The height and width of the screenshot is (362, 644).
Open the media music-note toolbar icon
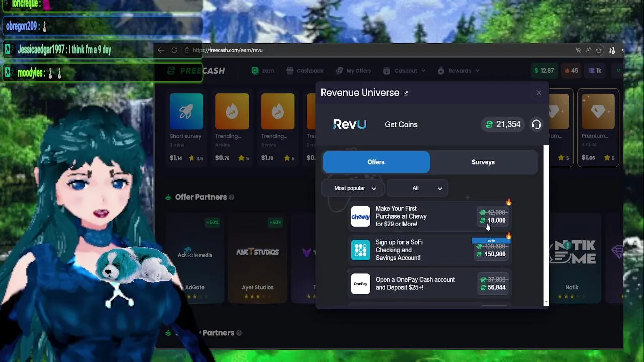pyautogui.click(x=612, y=50)
